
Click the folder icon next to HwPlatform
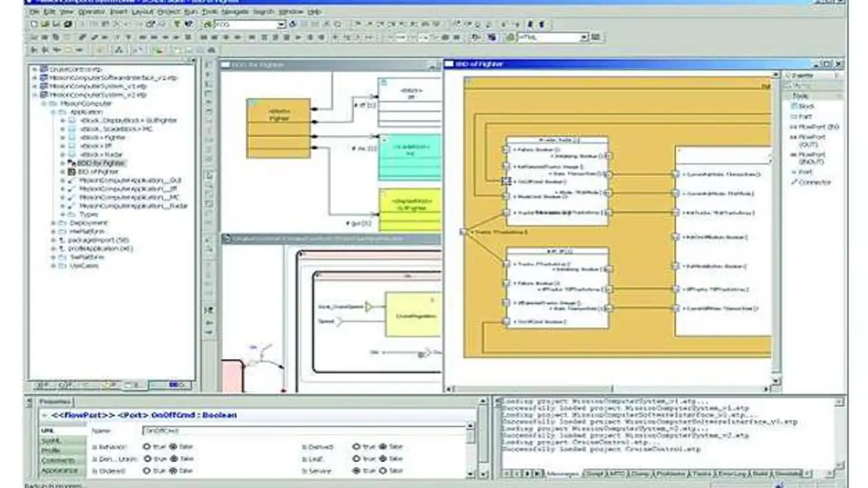tap(62, 231)
